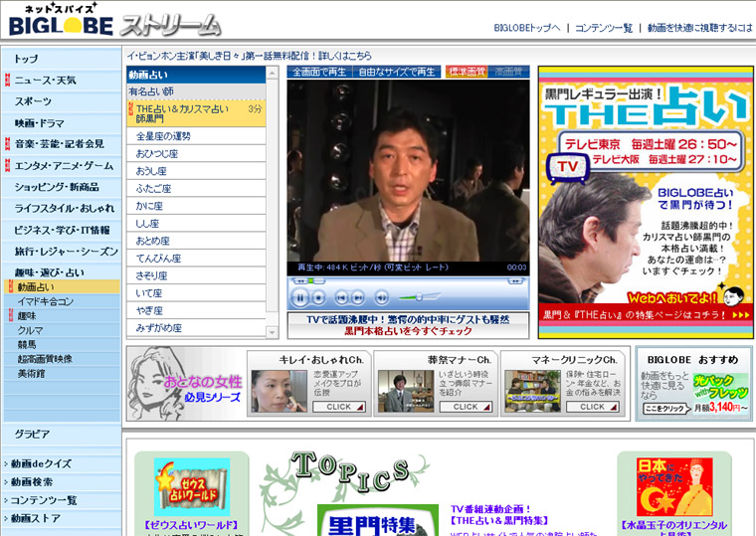The width and height of the screenshot is (756, 536).
Task: Open マネークリニックCh. thumbnail
Action: click(532, 391)
